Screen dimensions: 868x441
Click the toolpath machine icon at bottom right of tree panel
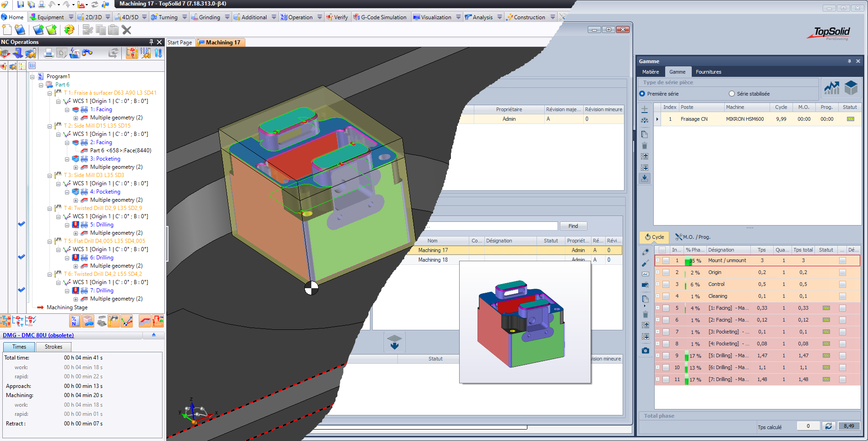coord(158,321)
